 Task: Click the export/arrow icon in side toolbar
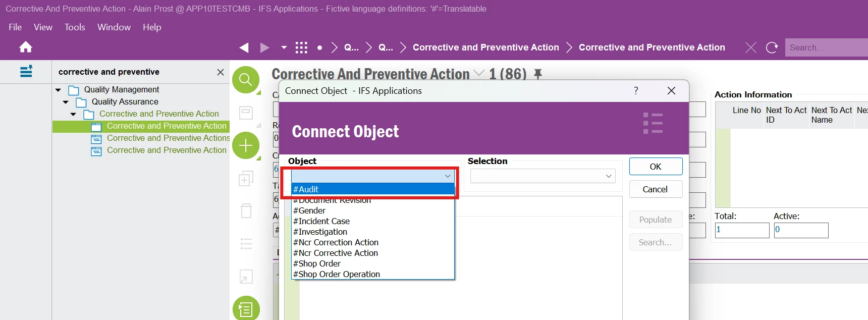coord(246,277)
